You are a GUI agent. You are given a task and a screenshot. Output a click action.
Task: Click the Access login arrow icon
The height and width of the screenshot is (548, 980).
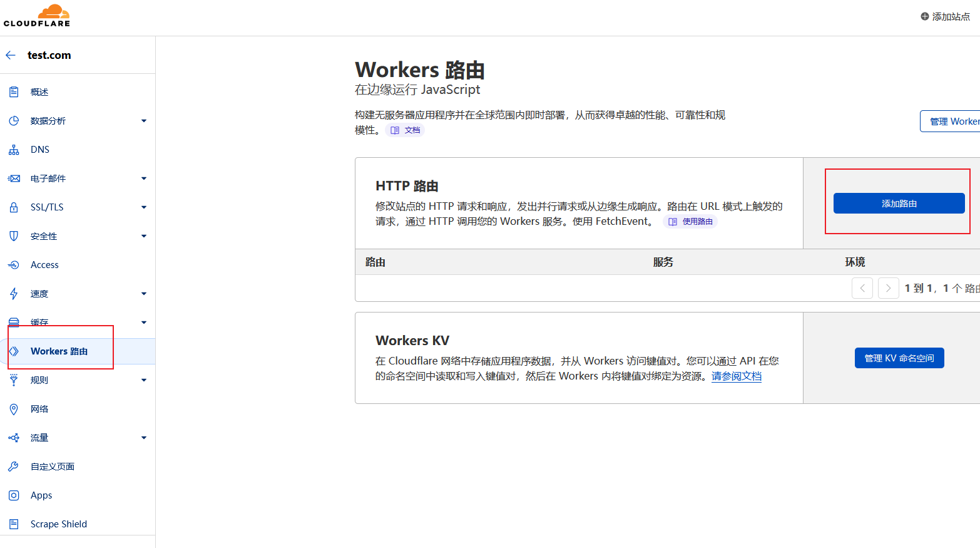click(14, 265)
